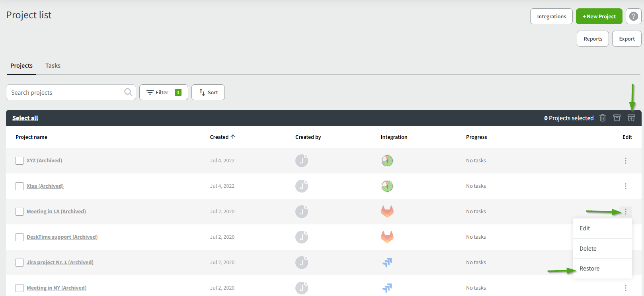Image resolution: width=644 pixels, height=296 pixels.
Task: Click the Select all link
Action: 25,118
